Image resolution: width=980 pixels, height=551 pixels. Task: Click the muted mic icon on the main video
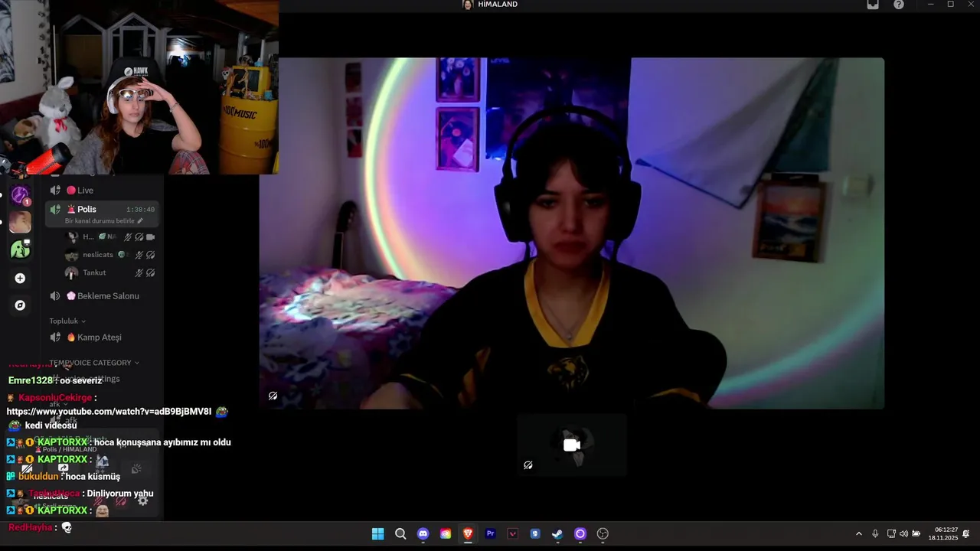(x=273, y=396)
